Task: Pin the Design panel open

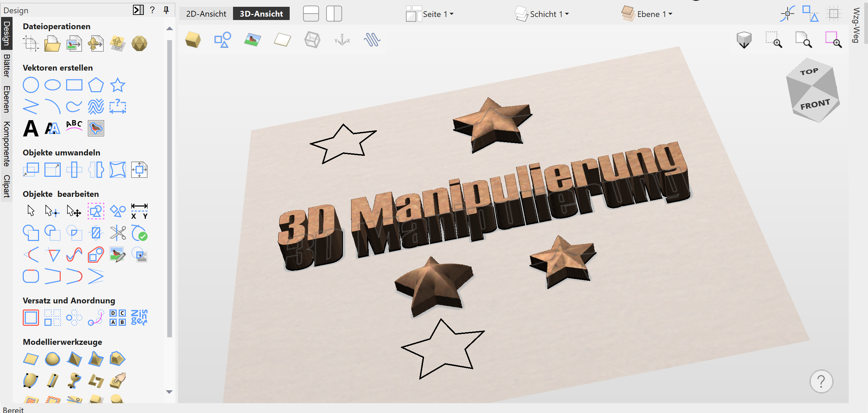Action: tap(166, 10)
